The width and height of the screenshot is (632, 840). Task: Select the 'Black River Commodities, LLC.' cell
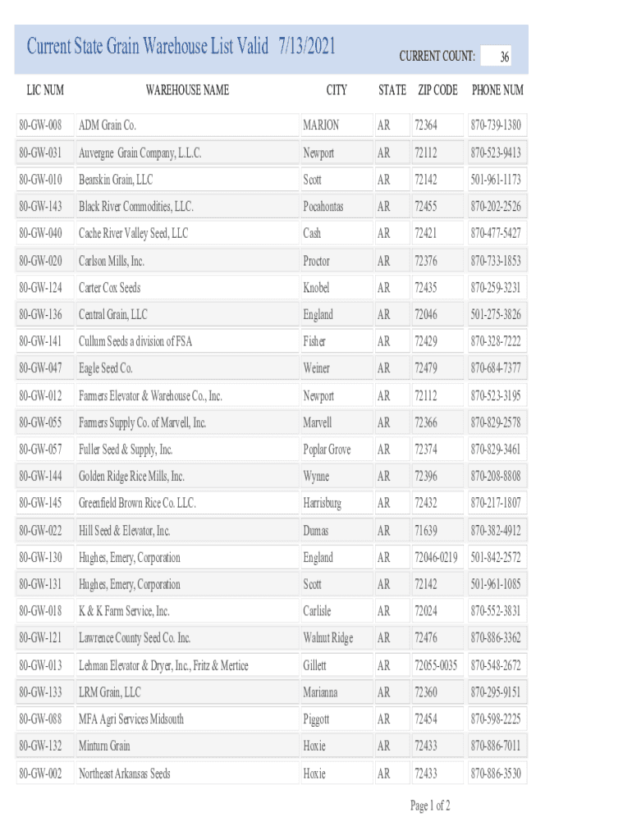click(x=136, y=207)
